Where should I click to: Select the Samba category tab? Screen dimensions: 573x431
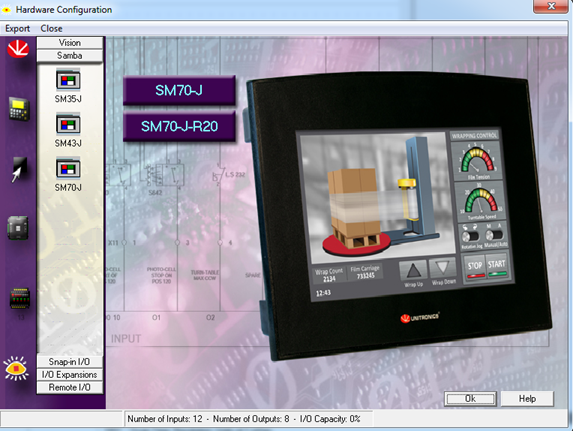tap(69, 56)
